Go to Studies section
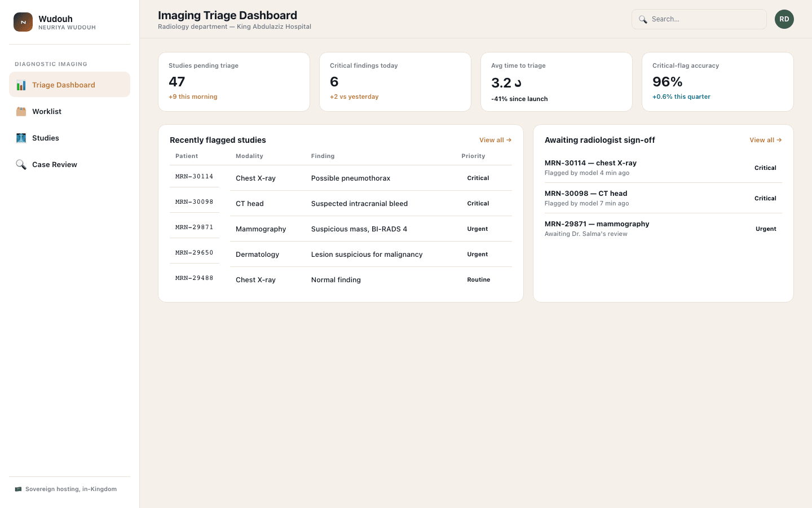Image resolution: width=812 pixels, height=508 pixels. pyautogui.click(x=69, y=138)
